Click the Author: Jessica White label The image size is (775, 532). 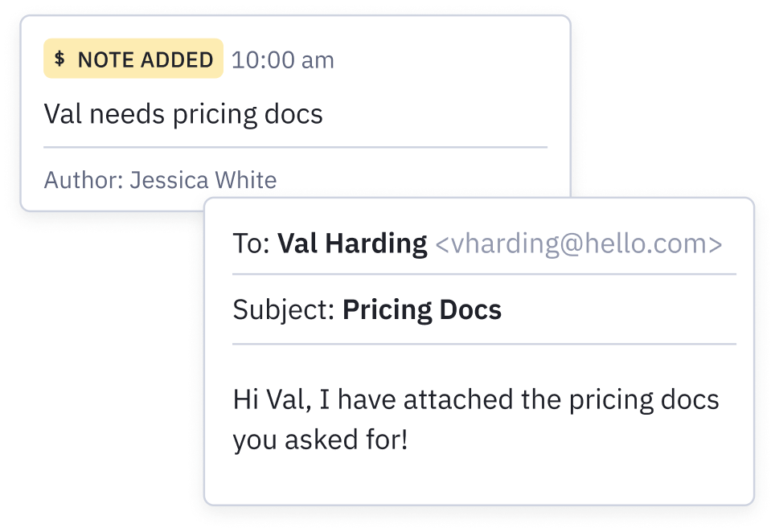[x=160, y=180]
